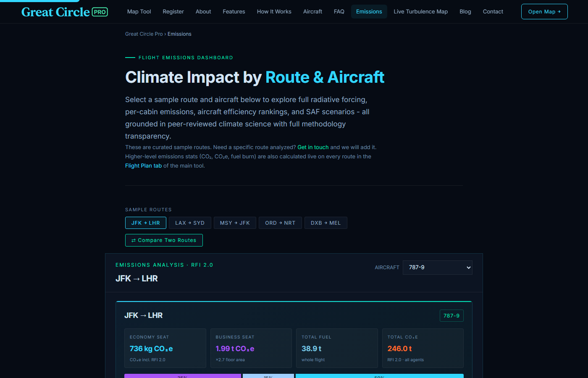Open the Aircraft dropdown showing 787-9

(x=438, y=268)
